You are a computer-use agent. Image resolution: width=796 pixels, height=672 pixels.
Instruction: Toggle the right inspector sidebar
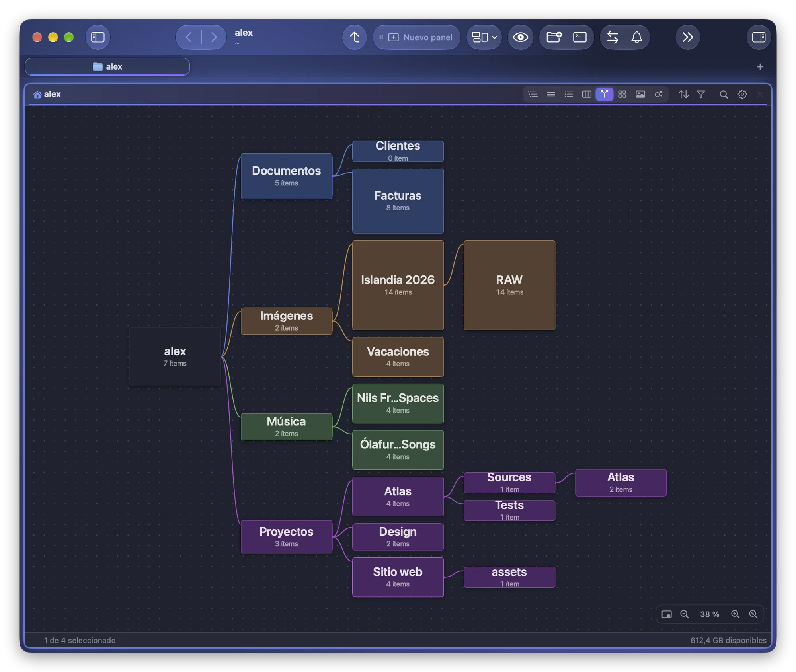pos(759,37)
